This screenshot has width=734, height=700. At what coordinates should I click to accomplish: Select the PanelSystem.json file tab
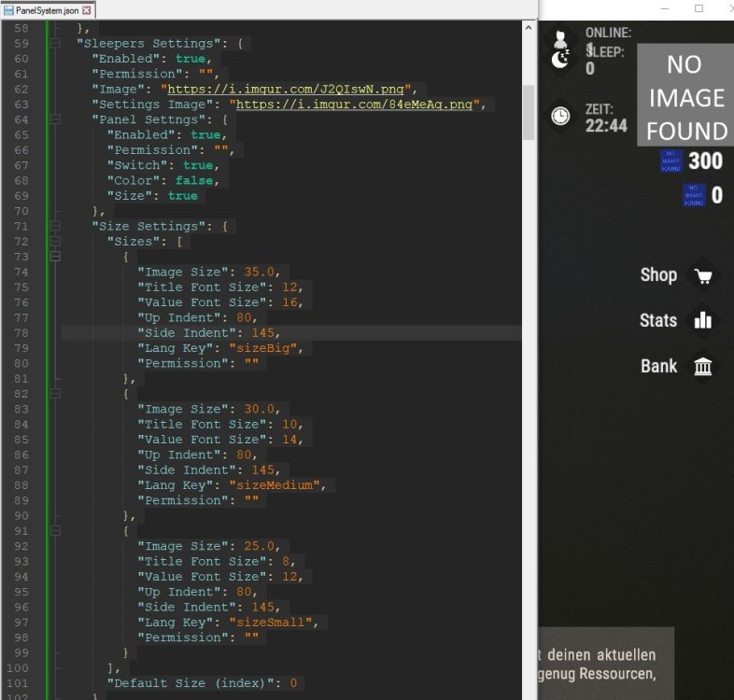click(x=48, y=10)
